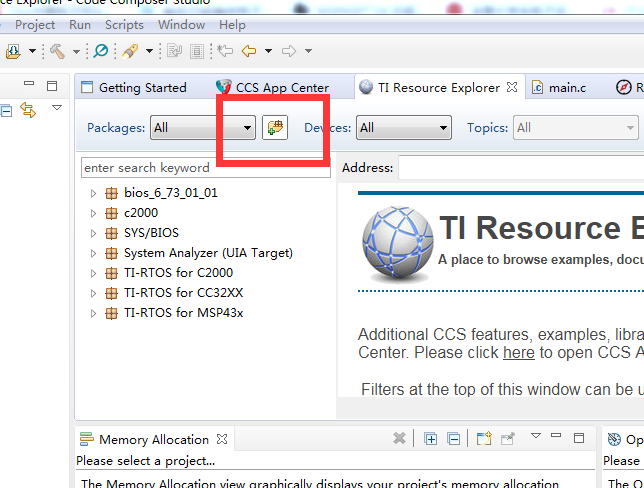Select System Analyzer (UIA Target) item
Viewport: 644px width, 488px height.
(x=208, y=253)
